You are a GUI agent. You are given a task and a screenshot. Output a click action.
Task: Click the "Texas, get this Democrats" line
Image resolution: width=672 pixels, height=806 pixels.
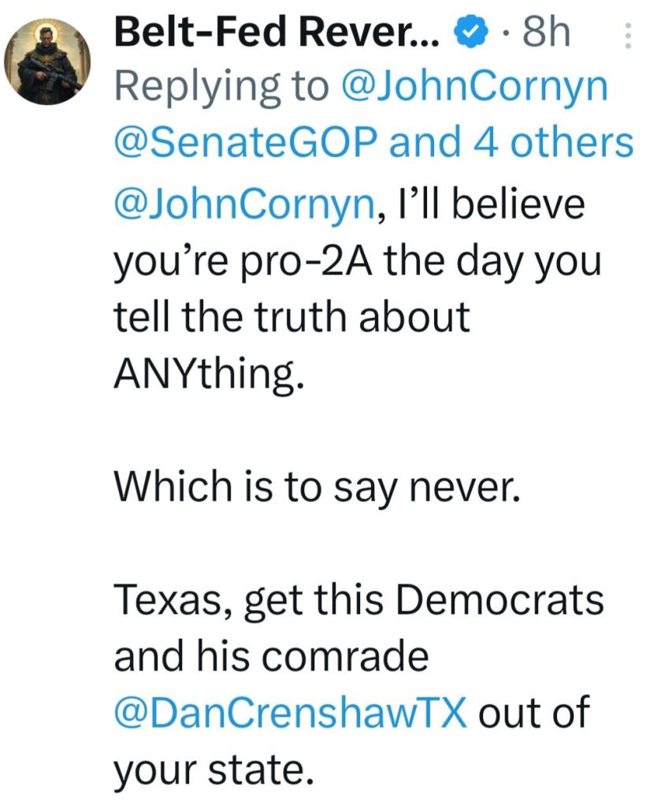[x=359, y=603]
